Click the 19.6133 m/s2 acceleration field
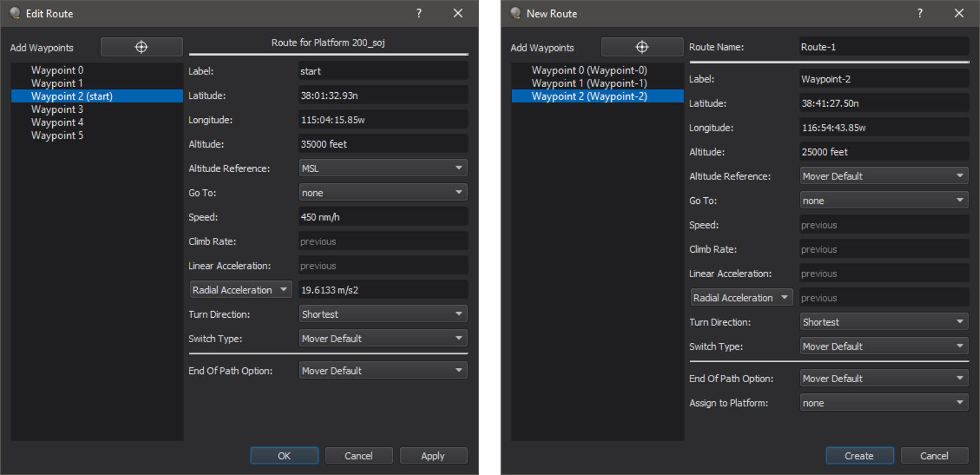980x475 pixels. [x=383, y=290]
